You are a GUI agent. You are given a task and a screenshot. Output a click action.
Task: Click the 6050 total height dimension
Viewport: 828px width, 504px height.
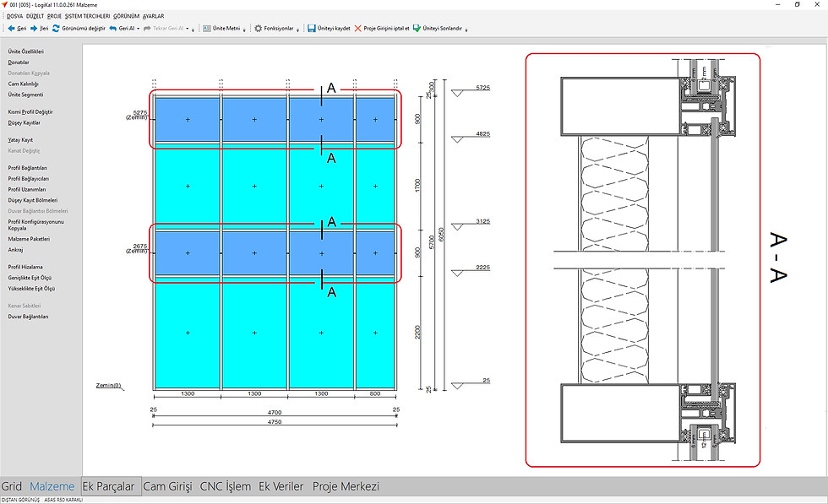pyautogui.click(x=441, y=235)
